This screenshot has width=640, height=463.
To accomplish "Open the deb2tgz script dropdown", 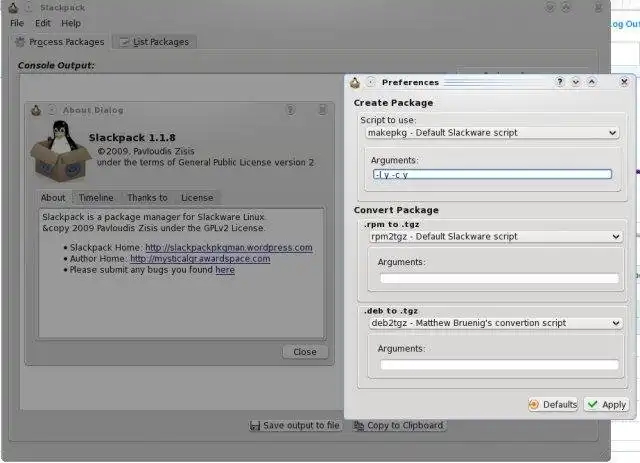I will [x=496, y=323].
